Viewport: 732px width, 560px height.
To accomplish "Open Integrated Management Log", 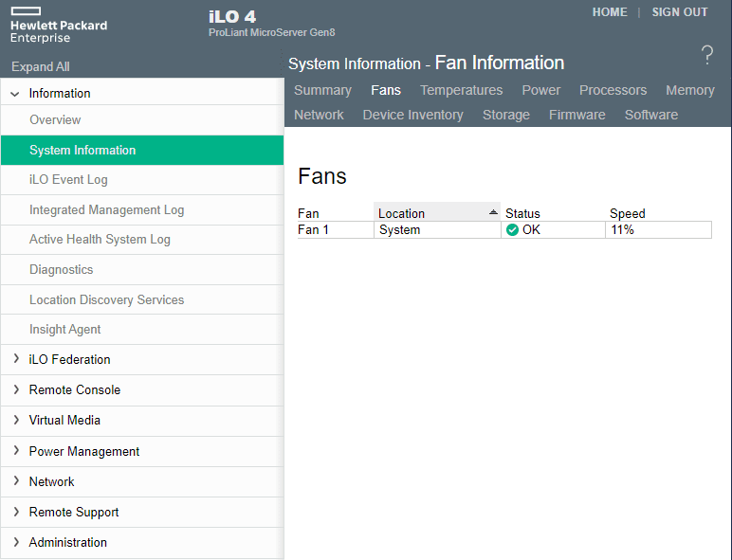I will point(142,210).
